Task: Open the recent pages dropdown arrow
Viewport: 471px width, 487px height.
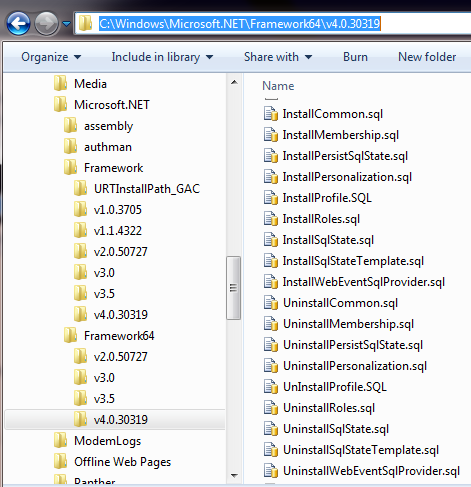Action: tap(67, 24)
